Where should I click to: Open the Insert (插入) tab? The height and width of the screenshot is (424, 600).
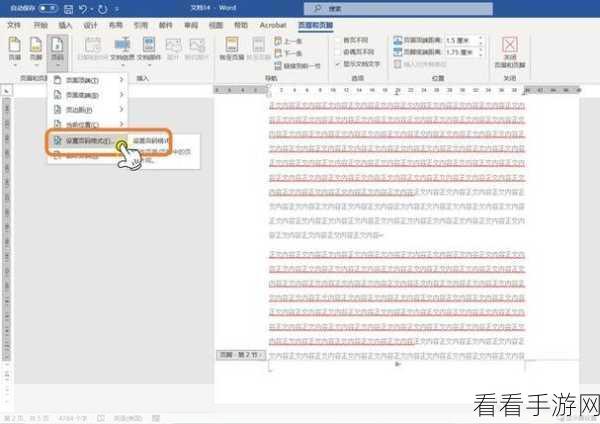(x=65, y=25)
